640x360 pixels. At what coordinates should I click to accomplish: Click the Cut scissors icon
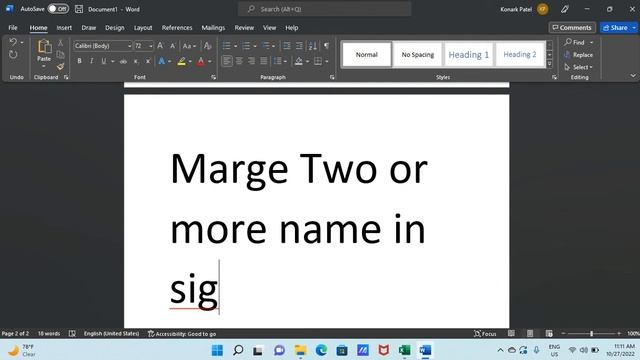[60, 43]
